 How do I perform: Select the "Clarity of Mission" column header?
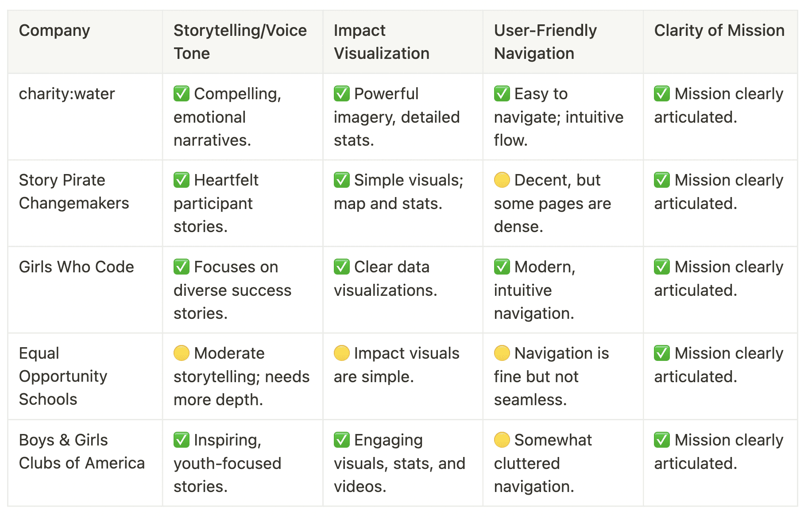(719, 31)
